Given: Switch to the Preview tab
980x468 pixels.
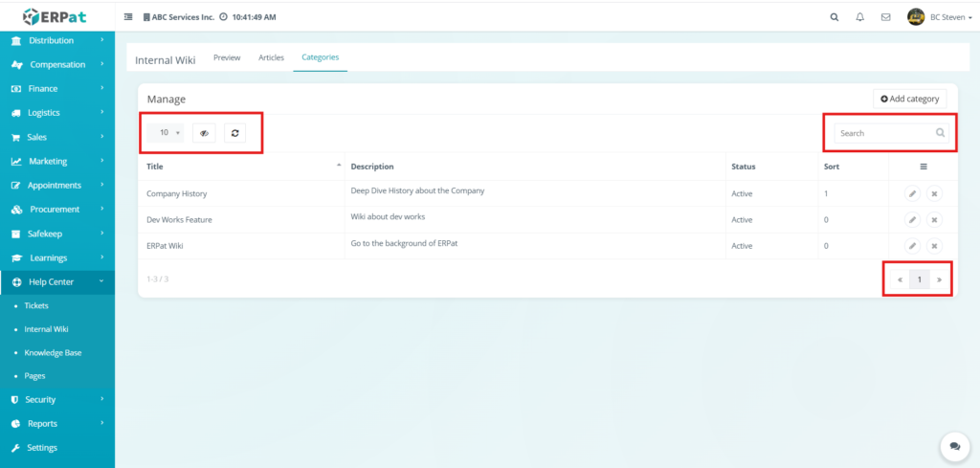Looking at the screenshot, I should click(227, 57).
